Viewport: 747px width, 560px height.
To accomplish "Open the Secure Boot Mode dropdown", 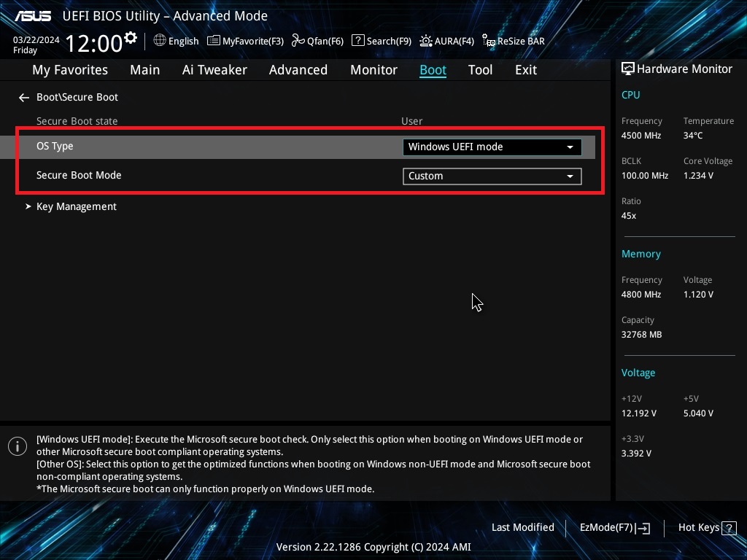I will [492, 176].
